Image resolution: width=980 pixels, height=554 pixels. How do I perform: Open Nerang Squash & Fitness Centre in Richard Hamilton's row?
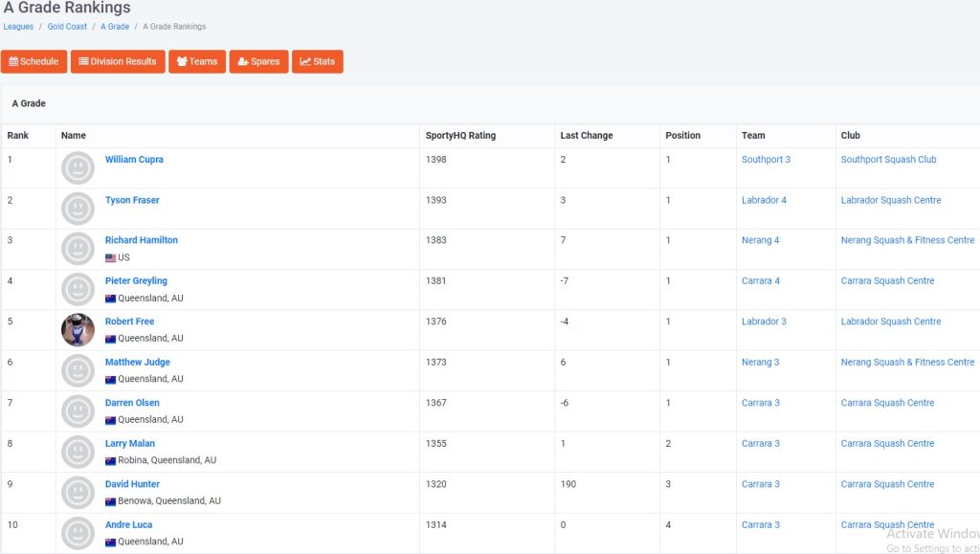tap(907, 240)
